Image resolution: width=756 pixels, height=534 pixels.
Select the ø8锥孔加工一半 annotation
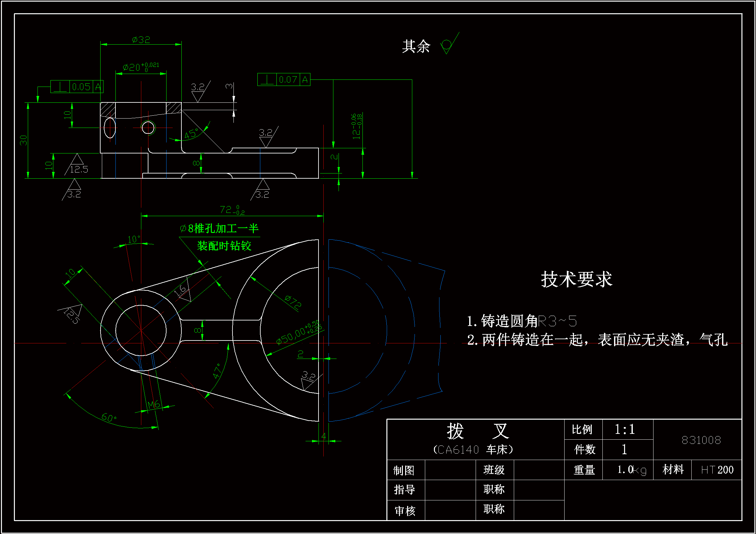tap(219, 228)
